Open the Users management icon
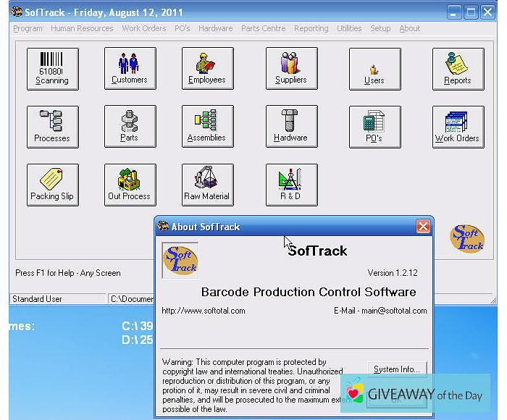The image size is (507, 420). click(x=374, y=69)
